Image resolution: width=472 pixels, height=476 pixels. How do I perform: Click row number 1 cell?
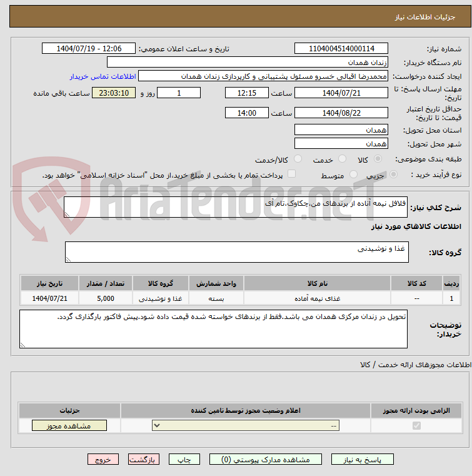451,298
